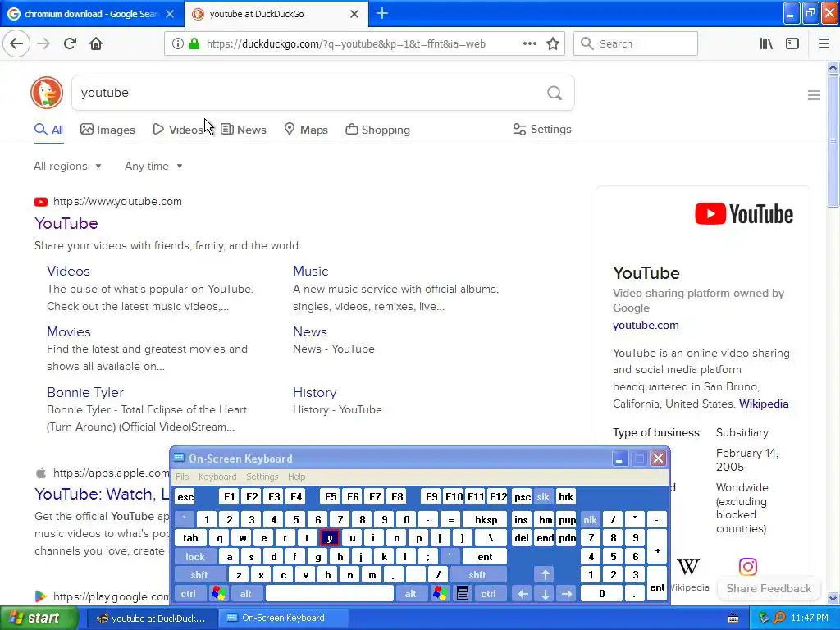The width and height of the screenshot is (840, 630).
Task: Go back with the browser back arrow
Action: tap(16, 43)
